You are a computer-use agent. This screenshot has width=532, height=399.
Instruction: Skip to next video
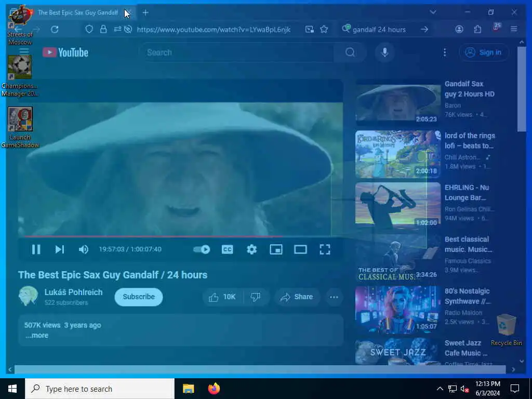click(x=59, y=249)
